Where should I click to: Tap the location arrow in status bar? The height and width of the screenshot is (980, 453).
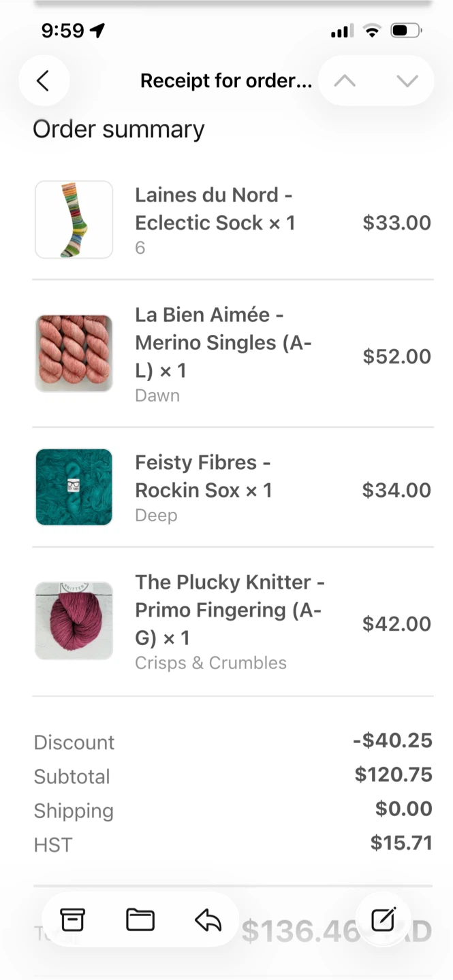(x=98, y=31)
